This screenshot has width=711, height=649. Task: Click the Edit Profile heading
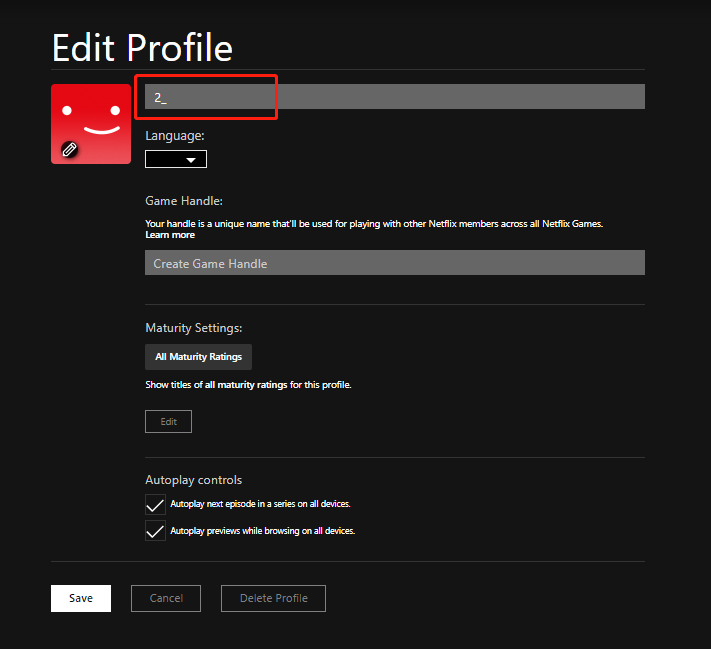tap(142, 47)
